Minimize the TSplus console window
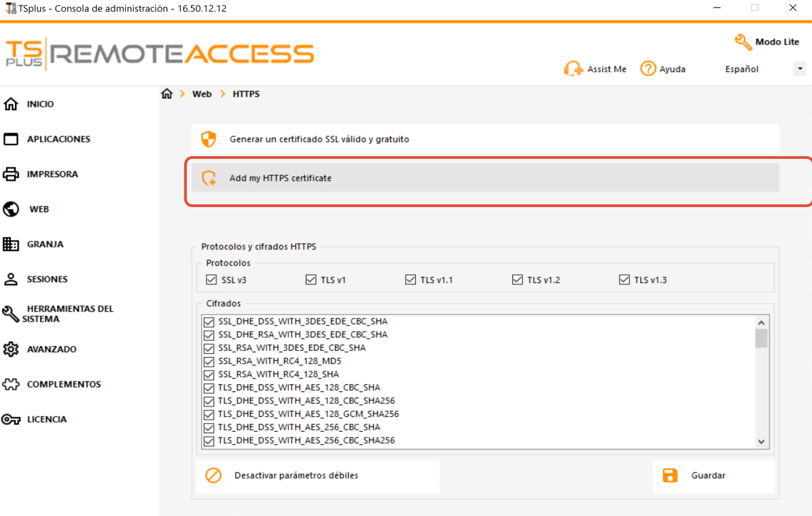Viewport: 812px width, 516px height. click(717, 7)
